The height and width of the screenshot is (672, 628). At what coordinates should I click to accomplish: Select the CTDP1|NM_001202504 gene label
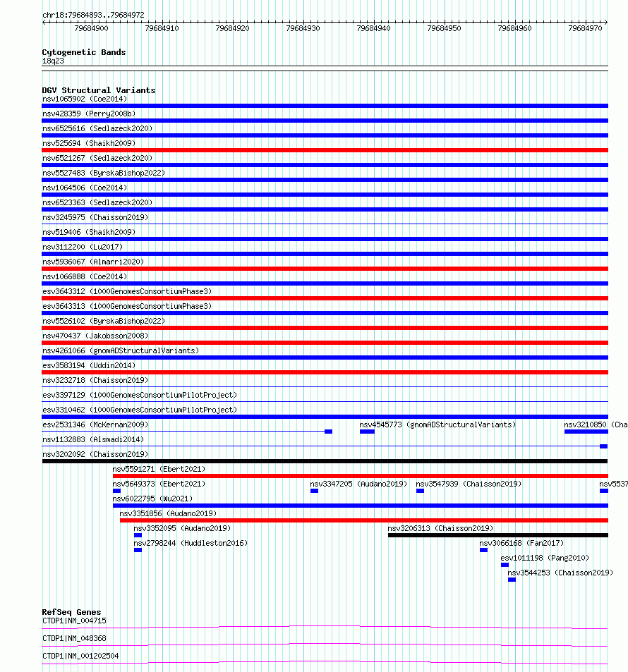click(x=80, y=656)
